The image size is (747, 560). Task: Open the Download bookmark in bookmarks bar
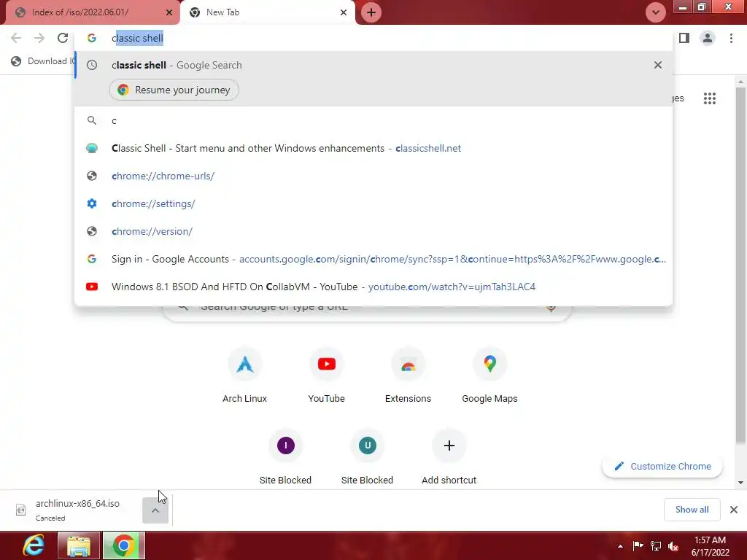[x=43, y=61]
